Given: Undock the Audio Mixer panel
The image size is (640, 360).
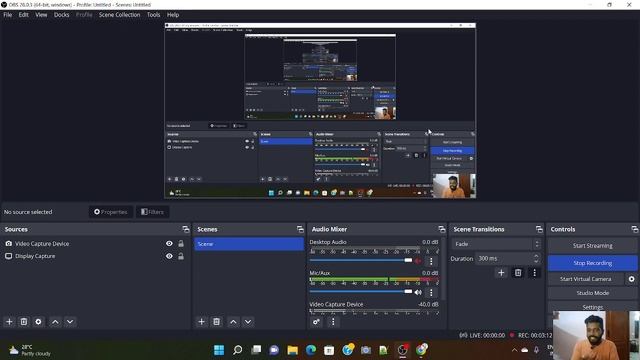Looking at the screenshot, I should click(x=442, y=229).
